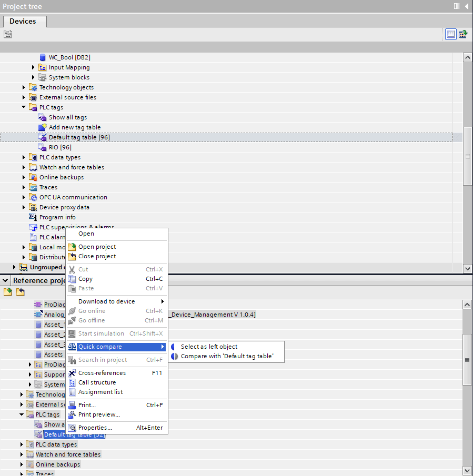473x476 pixels.
Task: Open Properties from the context menu
Action: [x=95, y=428]
